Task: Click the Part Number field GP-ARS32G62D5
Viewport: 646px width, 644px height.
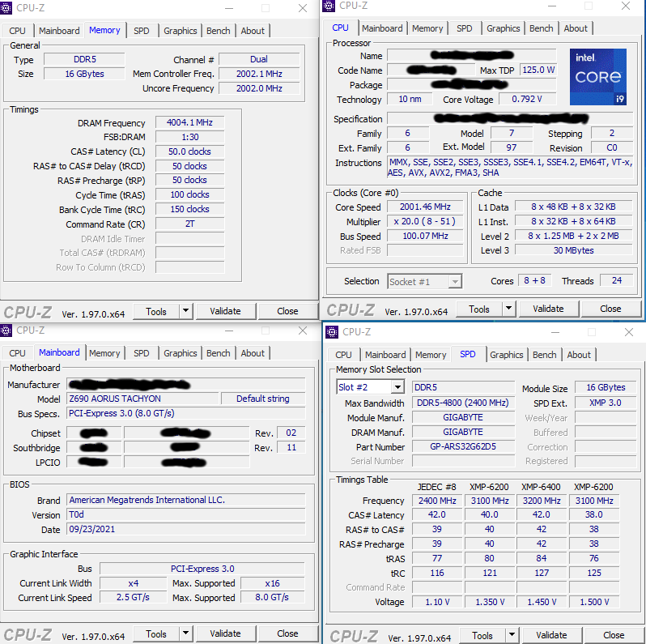Action: pyautogui.click(x=463, y=446)
